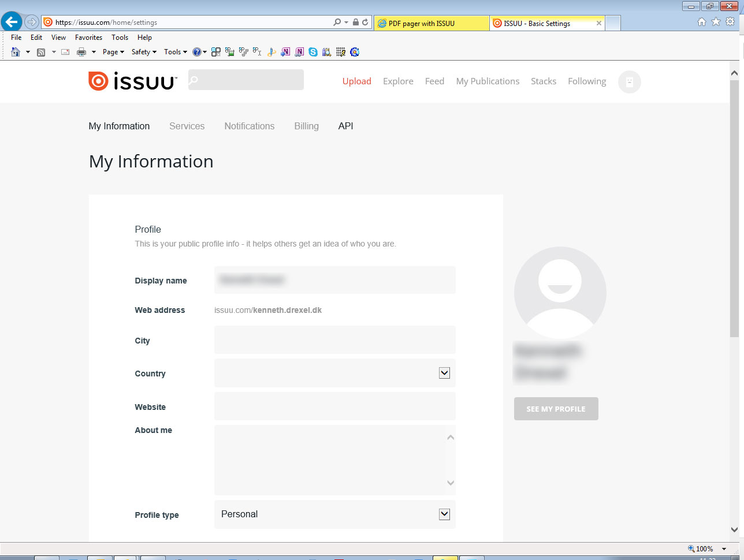The image size is (744, 560).
Task: Go to My Publications
Action: [x=488, y=81]
